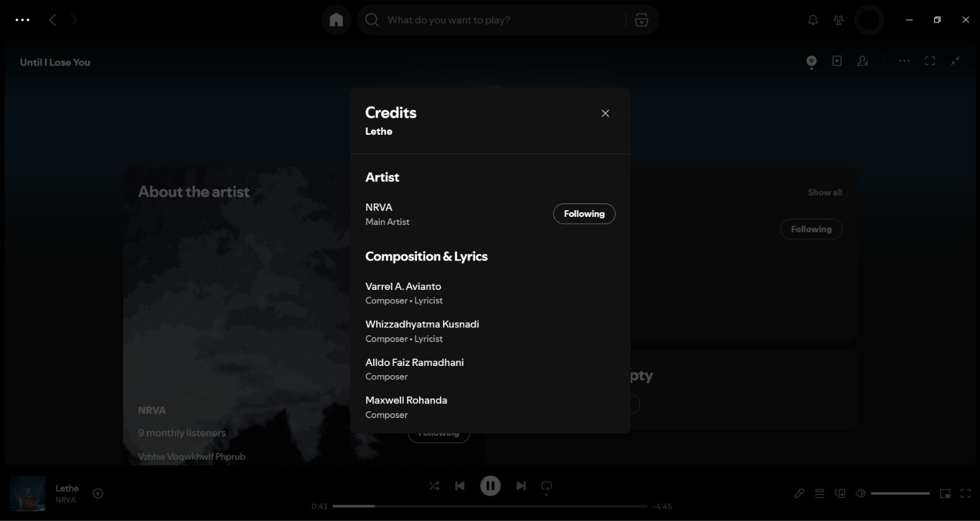Open Lethe song title in player bar
Image resolution: width=980 pixels, height=521 pixels.
[x=67, y=489]
